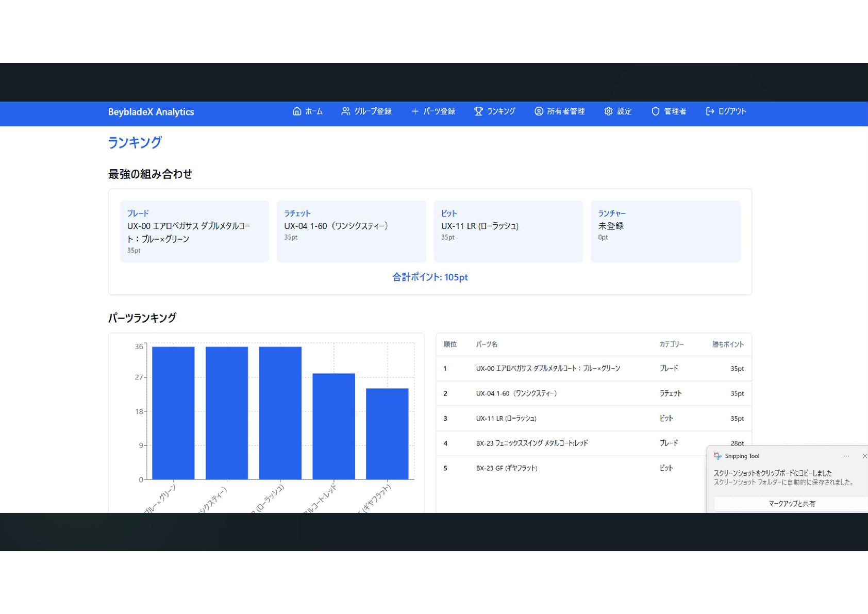Click the chart bar labeled ギヤフラット

tap(387, 434)
